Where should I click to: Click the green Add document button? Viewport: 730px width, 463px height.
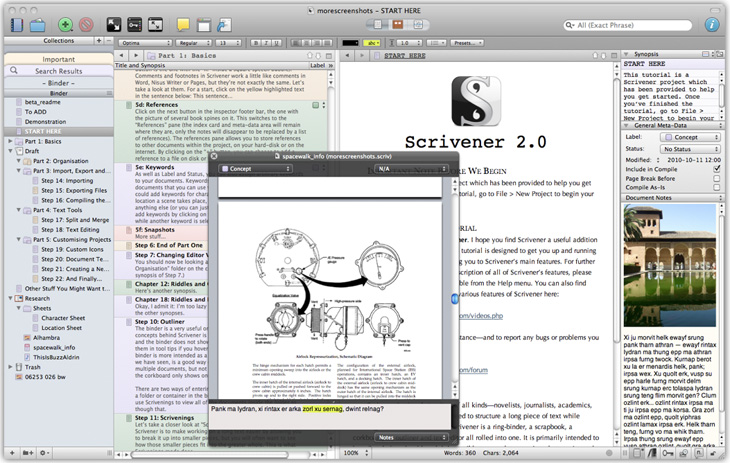click(65, 23)
